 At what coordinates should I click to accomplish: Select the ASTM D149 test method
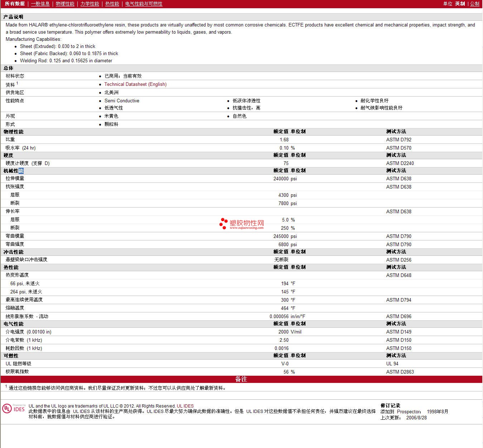[399, 332]
